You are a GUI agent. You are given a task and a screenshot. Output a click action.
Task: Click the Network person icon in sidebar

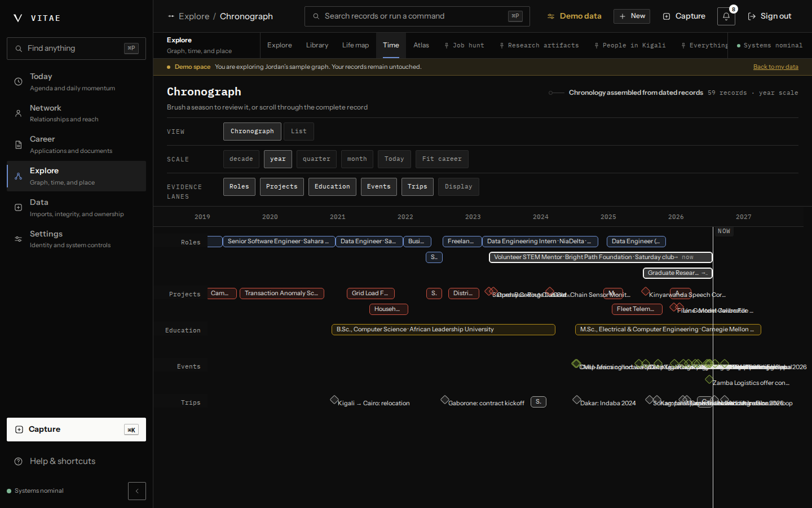pyautogui.click(x=19, y=113)
